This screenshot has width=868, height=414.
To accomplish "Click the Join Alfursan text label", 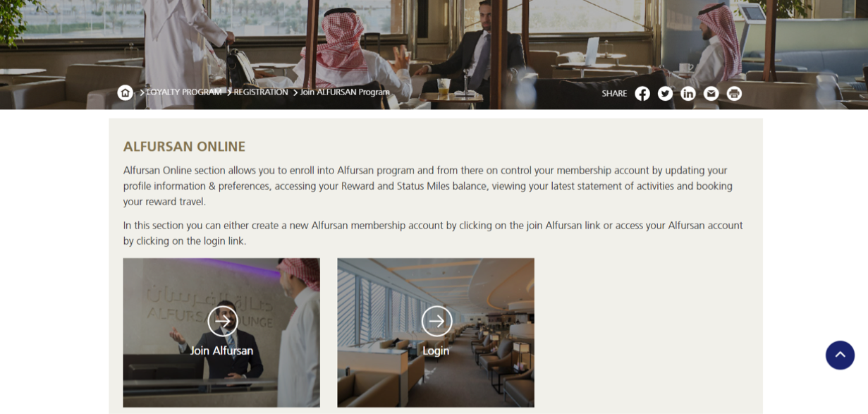I will click(221, 351).
